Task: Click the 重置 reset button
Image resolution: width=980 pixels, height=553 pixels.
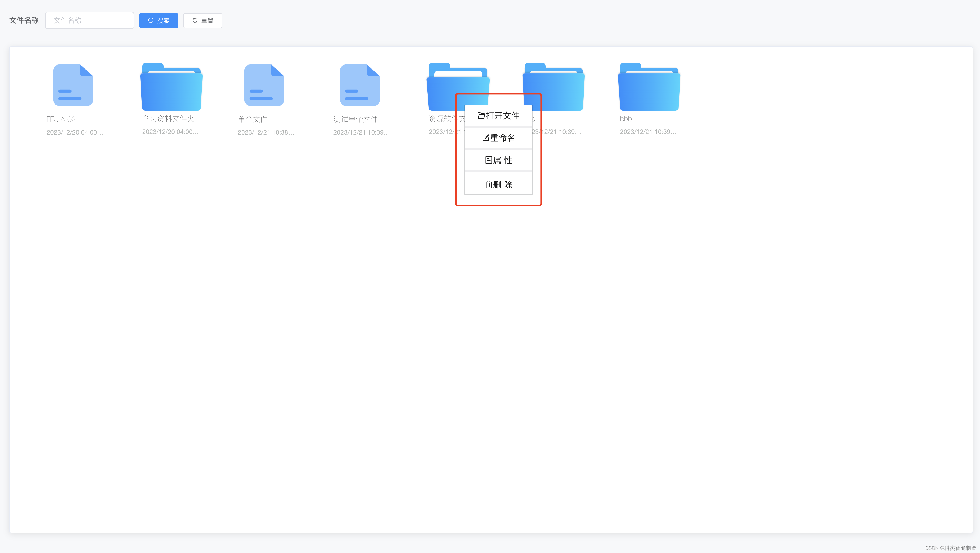Action: click(203, 20)
